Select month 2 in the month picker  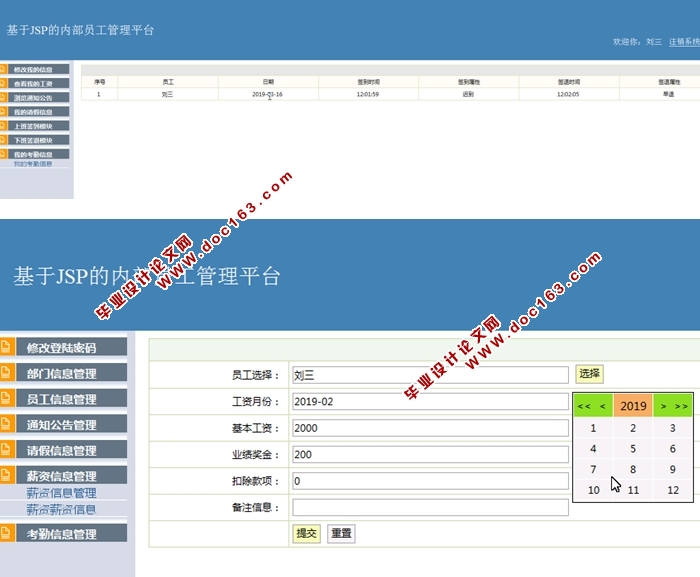tap(633, 428)
